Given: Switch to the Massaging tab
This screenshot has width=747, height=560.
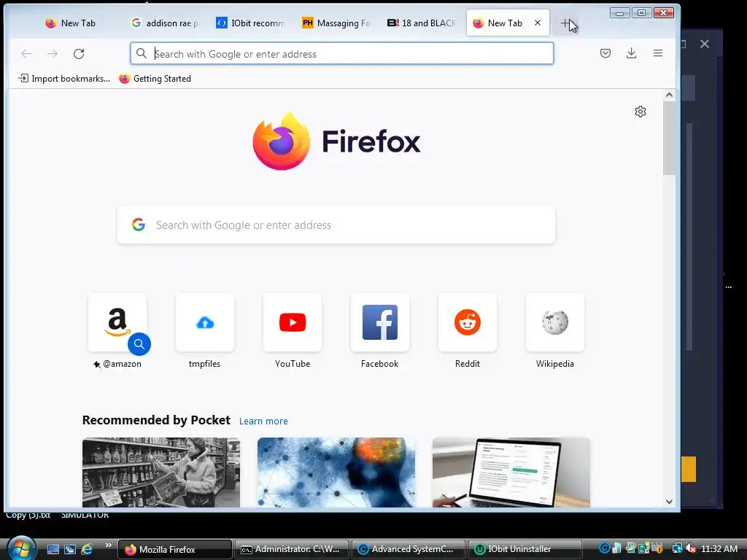Looking at the screenshot, I should click(336, 23).
